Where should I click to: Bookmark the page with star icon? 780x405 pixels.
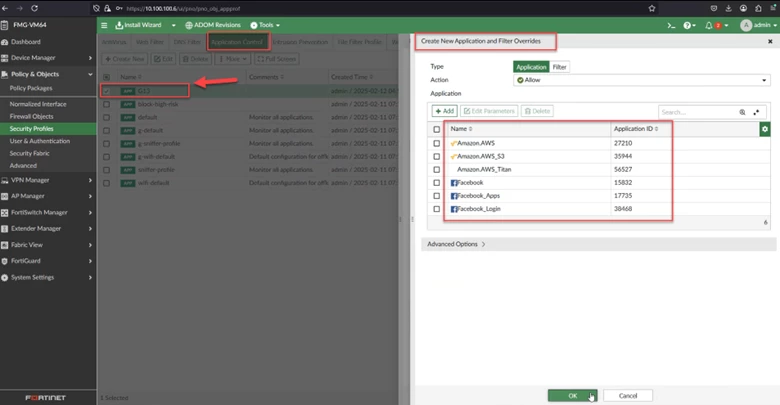pyautogui.click(x=652, y=8)
